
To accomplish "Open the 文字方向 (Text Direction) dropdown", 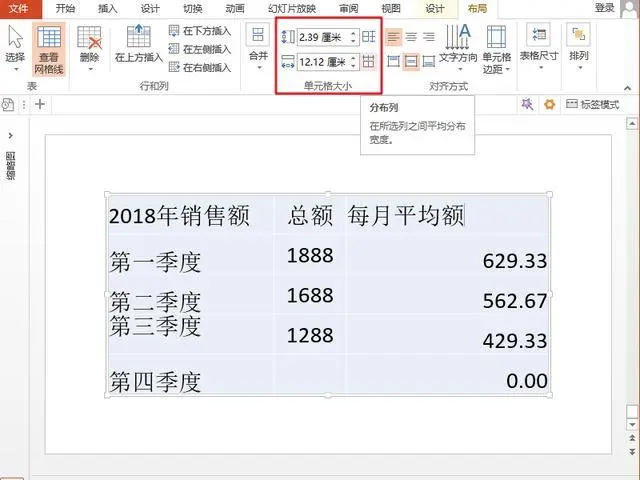I will (x=458, y=48).
